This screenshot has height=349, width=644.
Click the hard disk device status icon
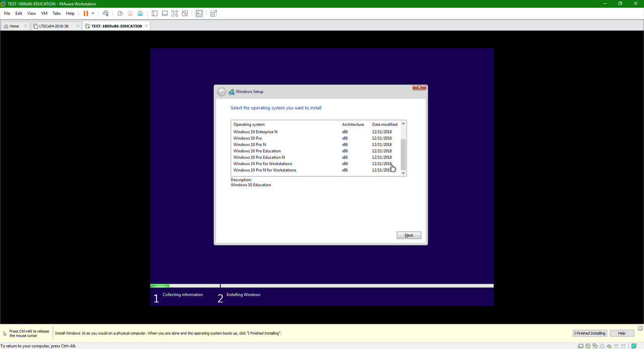581,346
